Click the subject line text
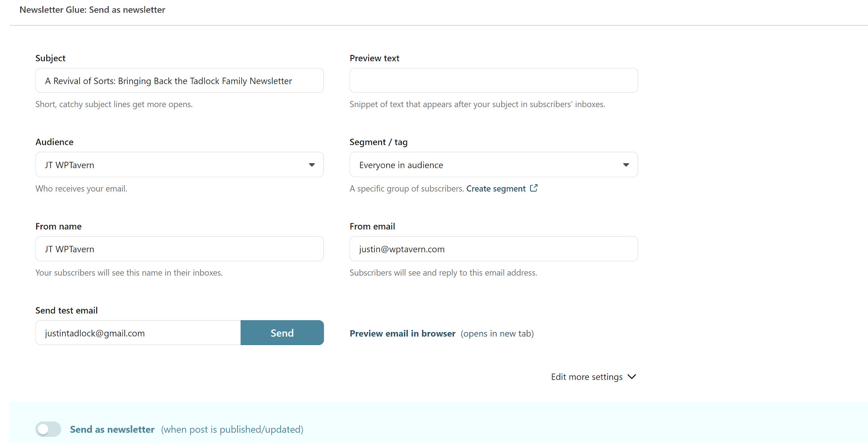 coord(168,81)
